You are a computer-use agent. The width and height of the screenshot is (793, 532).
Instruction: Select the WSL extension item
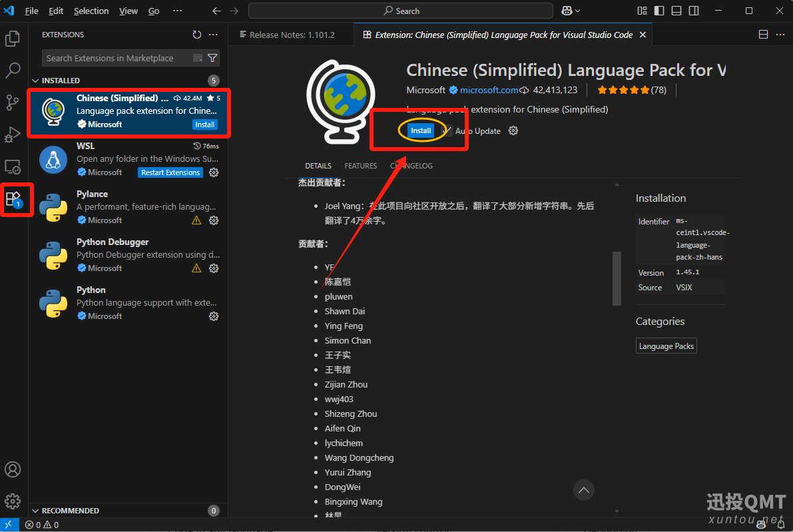(x=129, y=159)
